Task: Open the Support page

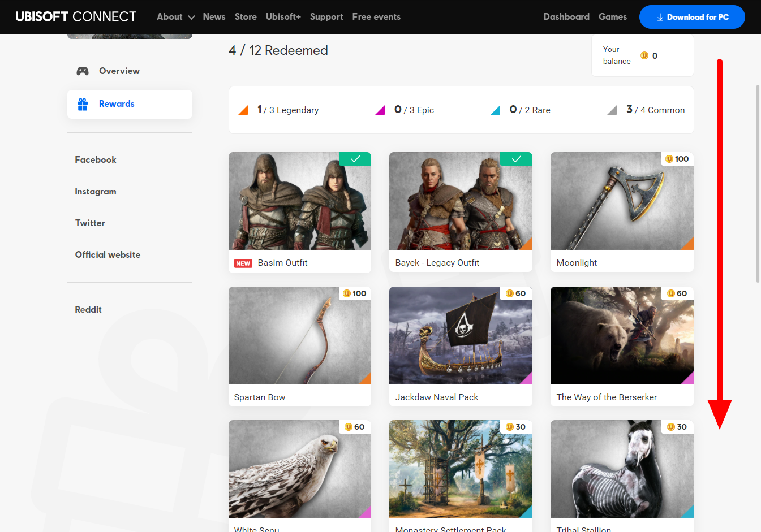Action: coord(326,17)
